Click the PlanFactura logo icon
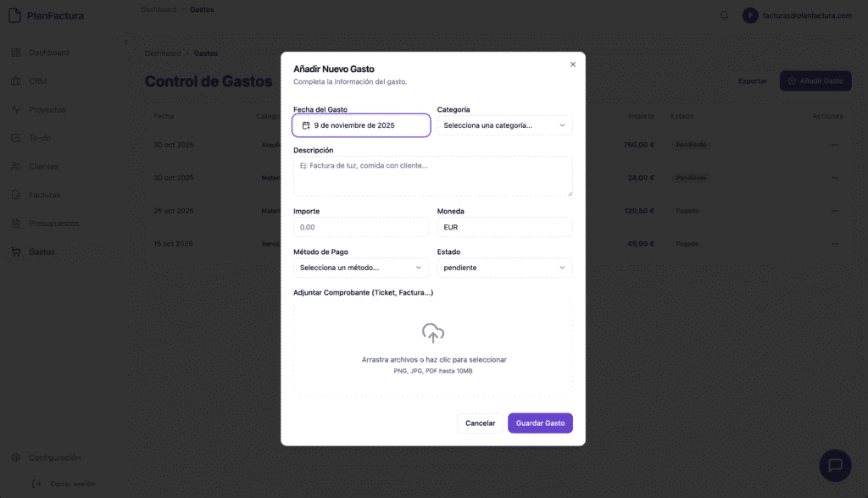Screen dimensions: 868x498 pos(14,15)
